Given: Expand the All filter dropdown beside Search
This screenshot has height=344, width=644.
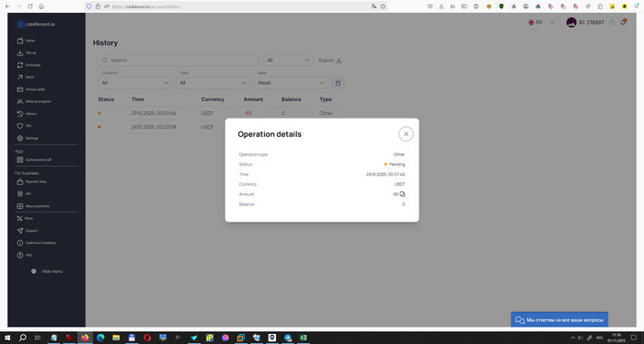Looking at the screenshot, I should point(288,61).
